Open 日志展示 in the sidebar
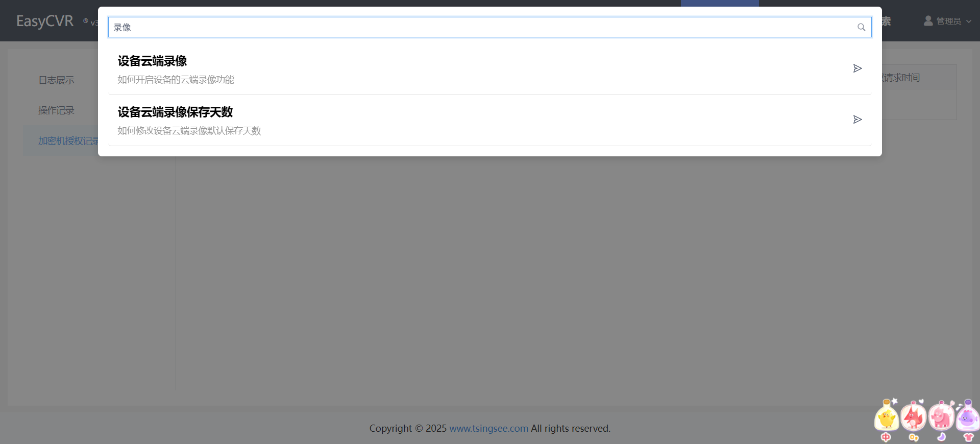The width and height of the screenshot is (980, 444). click(x=56, y=80)
